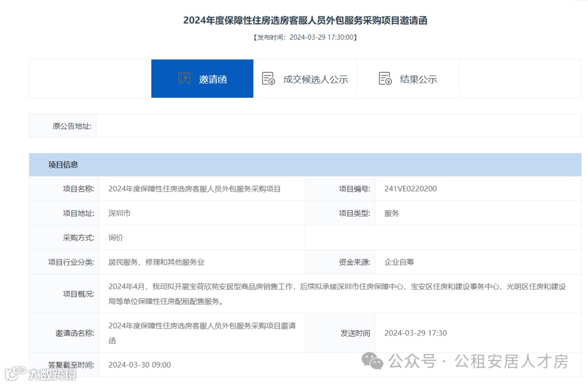Image resolution: width=588 pixels, height=385 pixels.
Task: Click the 资金来源 label
Action: (x=354, y=262)
